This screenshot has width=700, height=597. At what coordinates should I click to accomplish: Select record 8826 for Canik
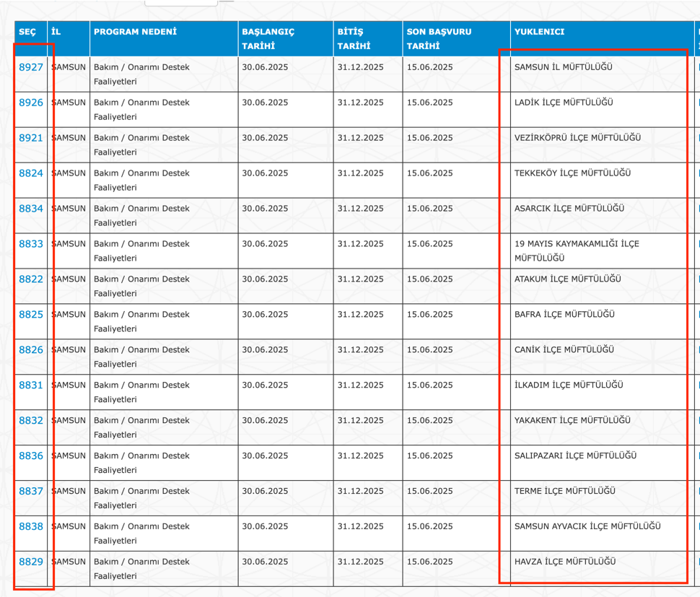31,350
